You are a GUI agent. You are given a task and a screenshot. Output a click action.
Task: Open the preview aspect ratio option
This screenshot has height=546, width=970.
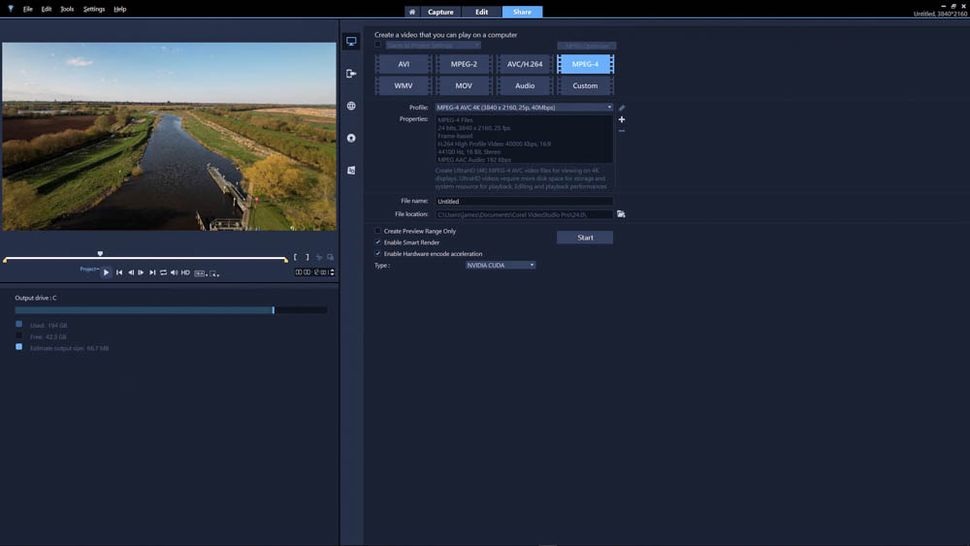200,273
